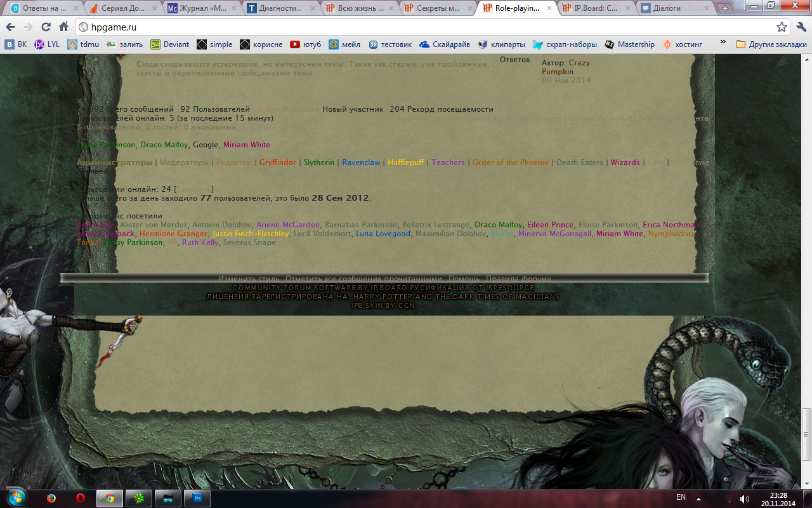Viewport: 812px width, 508px height.
Task: Click the browser forward arrow
Action: tap(28, 27)
